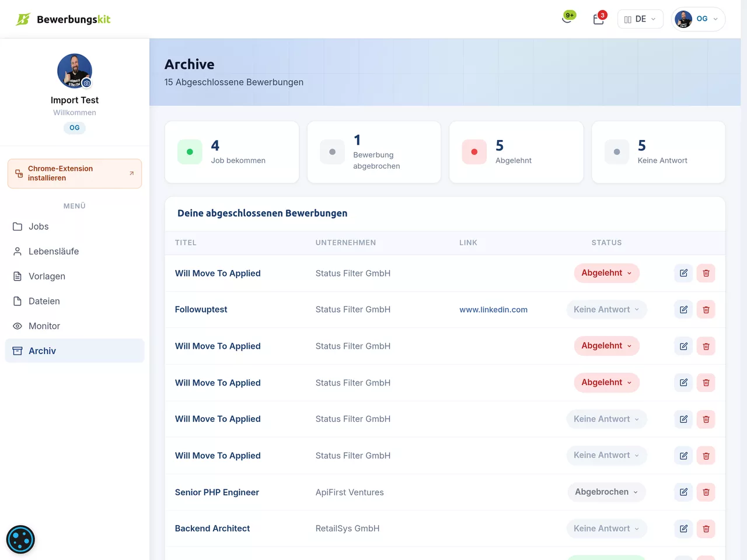The height and width of the screenshot is (560, 747).
Task: Click the '5 Abgelehnt' count
Action: (x=500, y=145)
